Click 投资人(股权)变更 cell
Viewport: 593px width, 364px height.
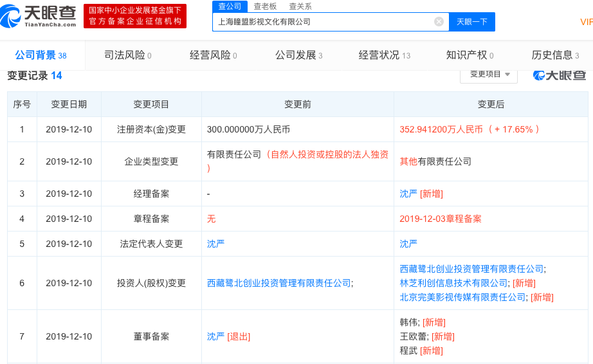click(151, 283)
